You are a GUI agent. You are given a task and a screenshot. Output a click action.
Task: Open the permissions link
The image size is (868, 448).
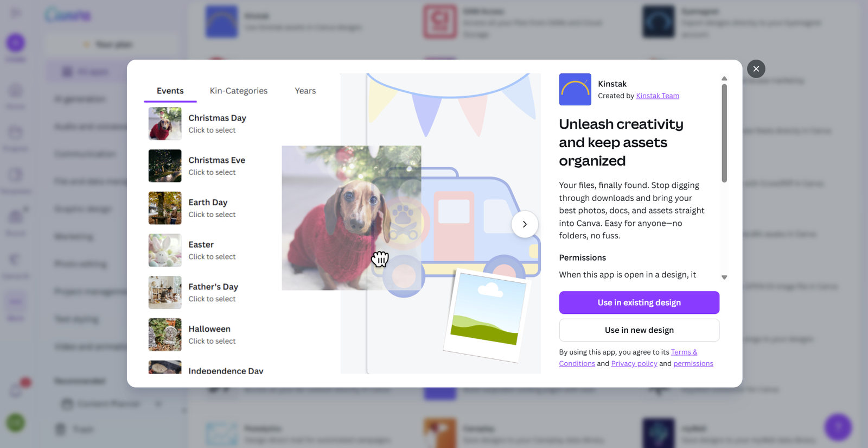(693, 363)
